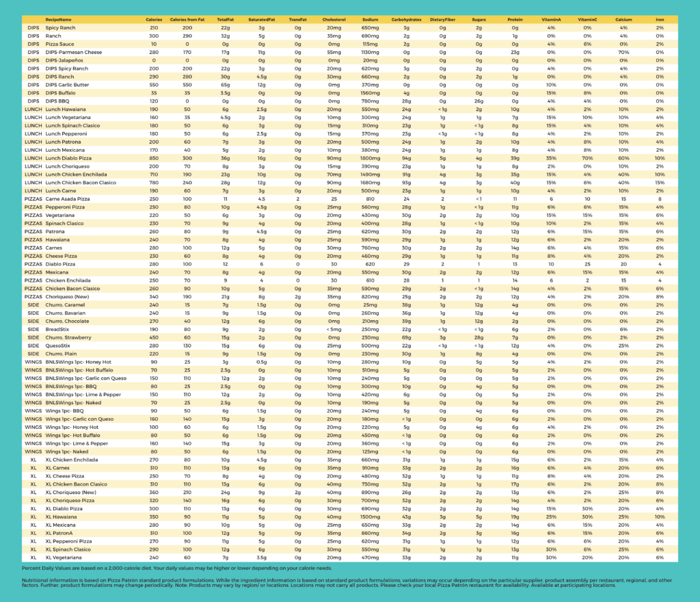700x602 pixels.
Task: Click the DIPS-Parmesan Cheese row name
Action: [74, 52]
